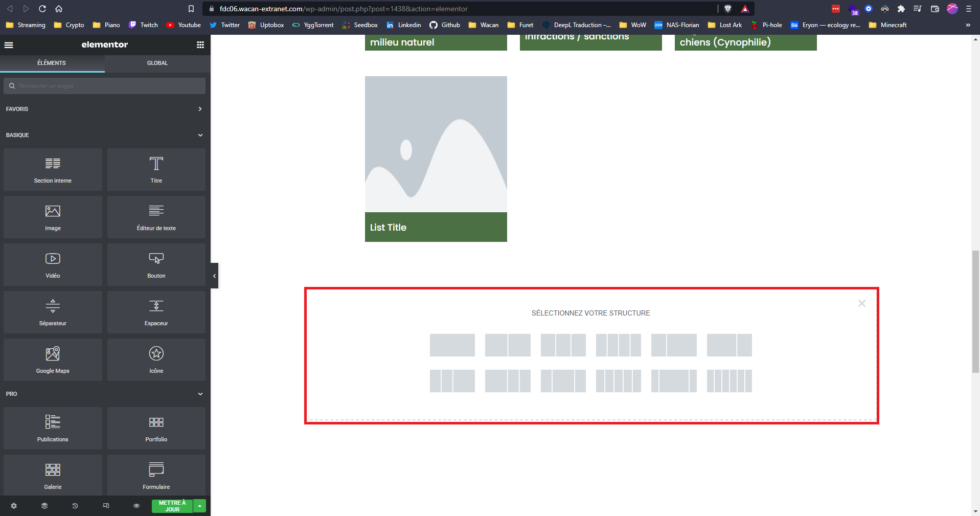Open the revision history panel
The height and width of the screenshot is (516, 980).
tap(75, 506)
